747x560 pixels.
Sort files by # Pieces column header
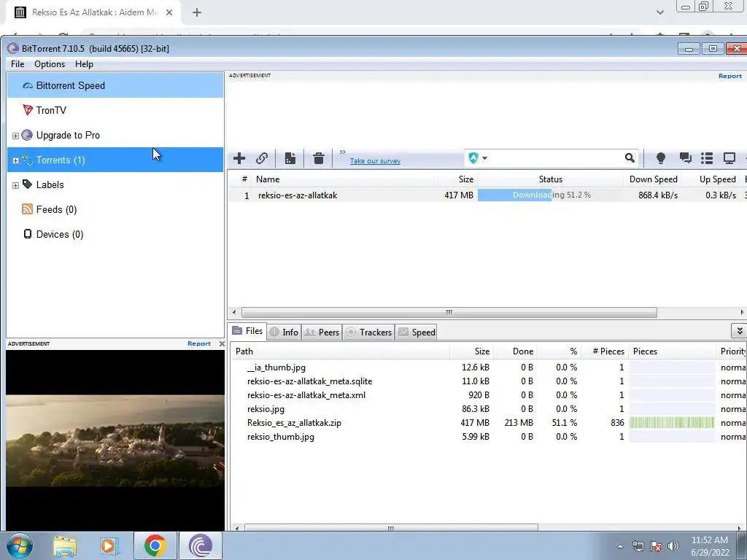[x=605, y=351]
